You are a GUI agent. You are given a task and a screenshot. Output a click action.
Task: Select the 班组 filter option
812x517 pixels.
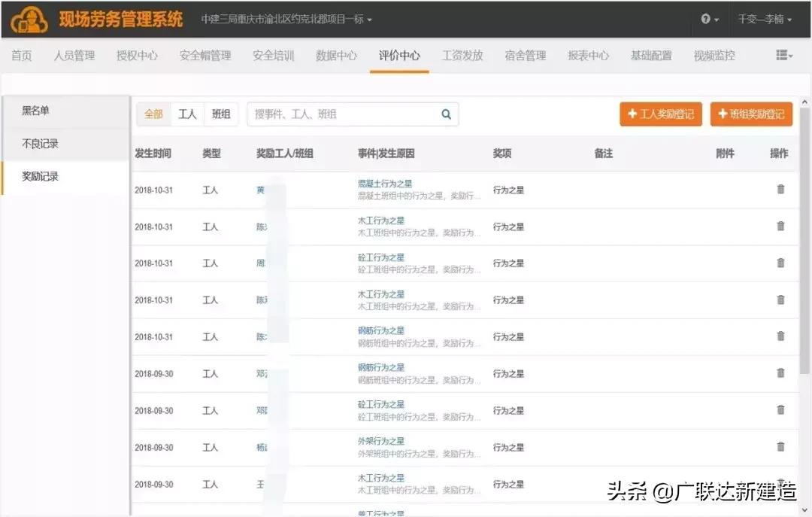pos(221,114)
